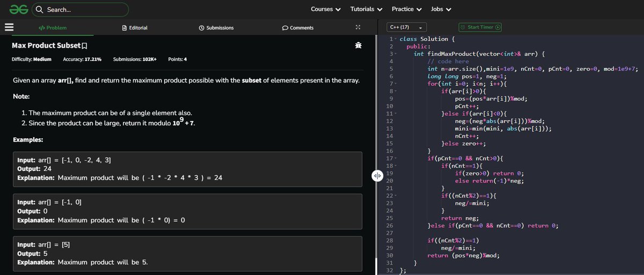Click the findMaxProduct function signature line
The height and width of the screenshot is (275, 644).
pyautogui.click(x=480, y=54)
